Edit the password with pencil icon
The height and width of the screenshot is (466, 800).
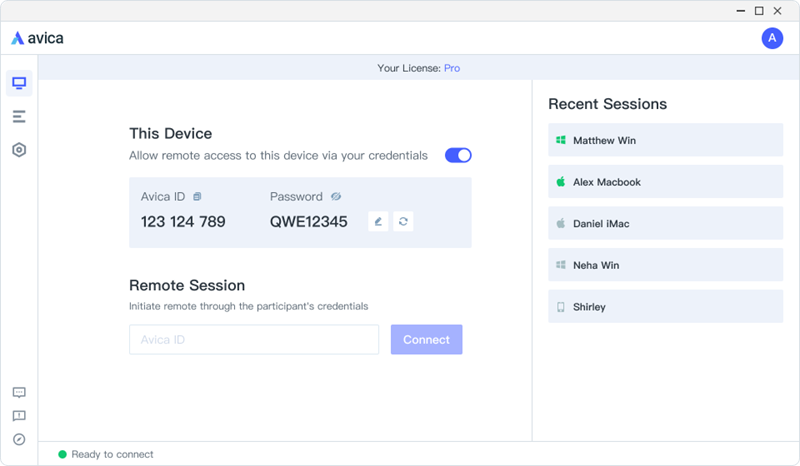click(378, 222)
